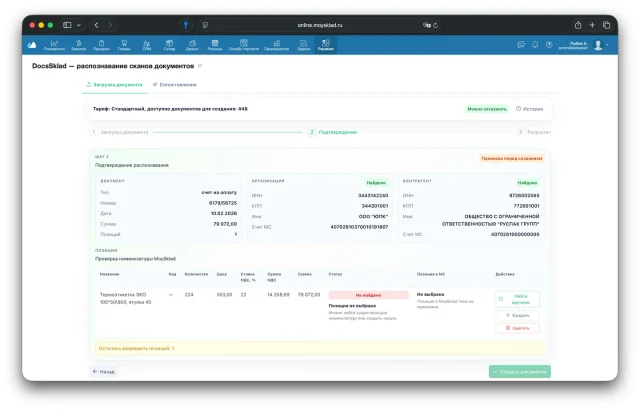The height and width of the screenshot is (410, 640).
Task: Select the Загрузка документа tab
Action: coord(114,85)
